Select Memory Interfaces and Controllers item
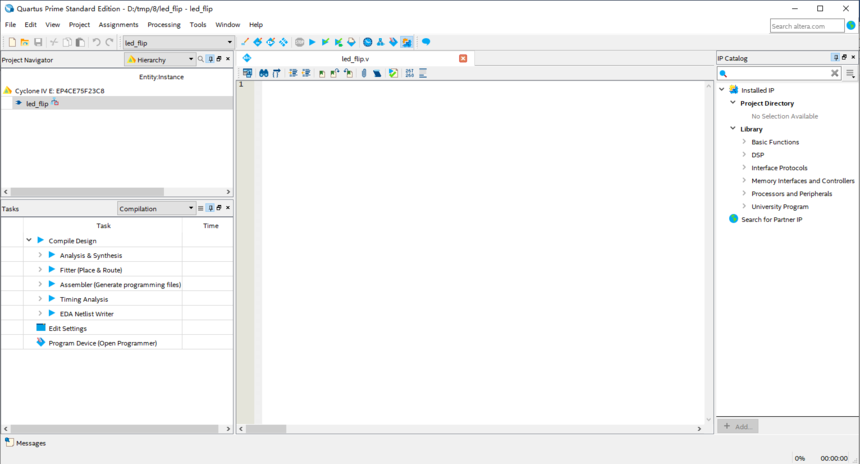 point(802,180)
